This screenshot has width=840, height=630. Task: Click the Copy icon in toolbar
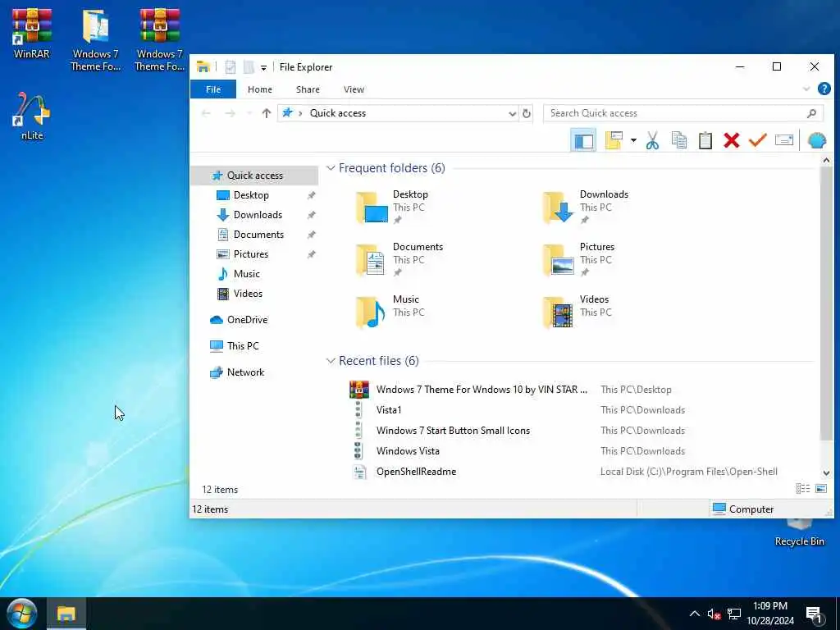click(678, 141)
